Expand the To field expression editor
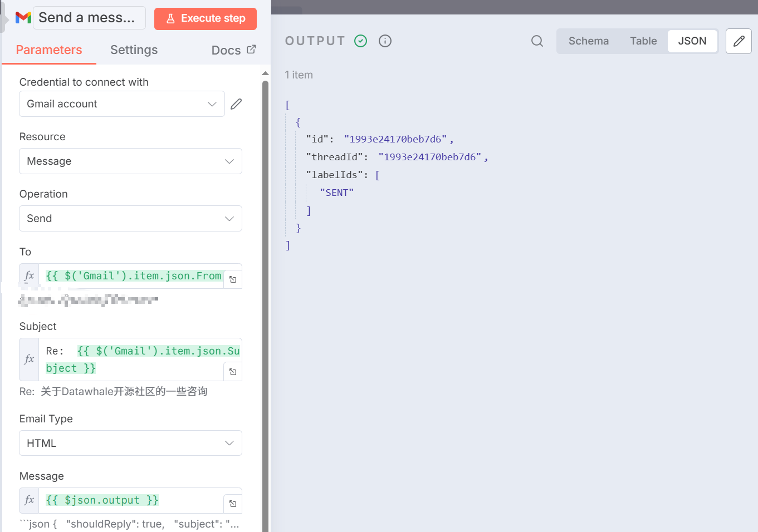This screenshot has width=758, height=532. (233, 279)
